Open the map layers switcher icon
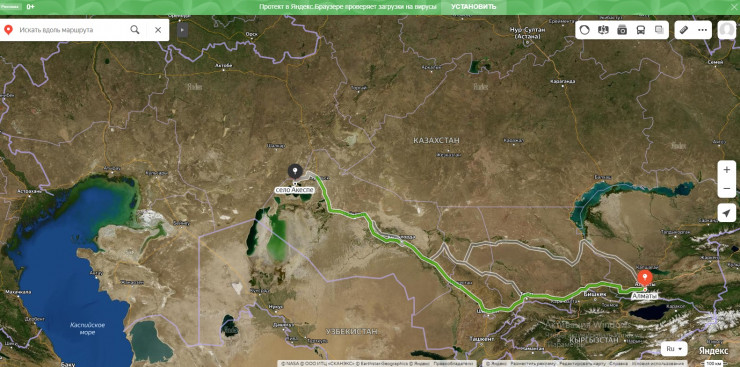The image size is (740, 367). pos(659,30)
